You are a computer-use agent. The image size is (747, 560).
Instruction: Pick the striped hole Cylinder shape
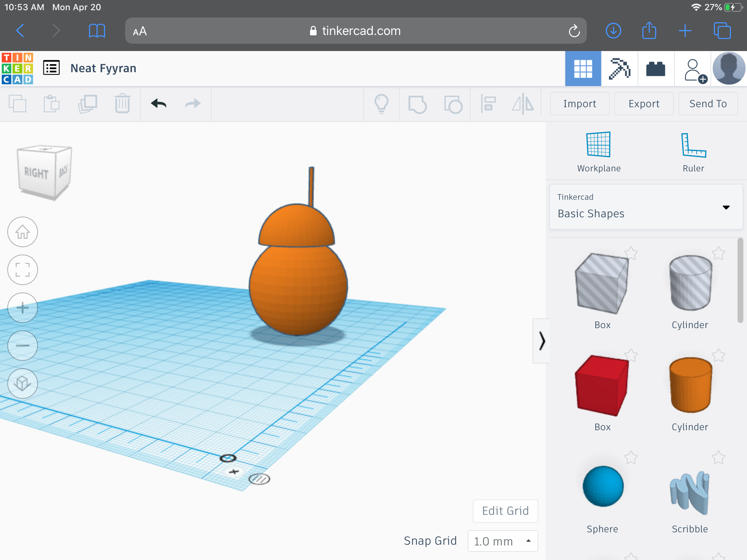690,283
